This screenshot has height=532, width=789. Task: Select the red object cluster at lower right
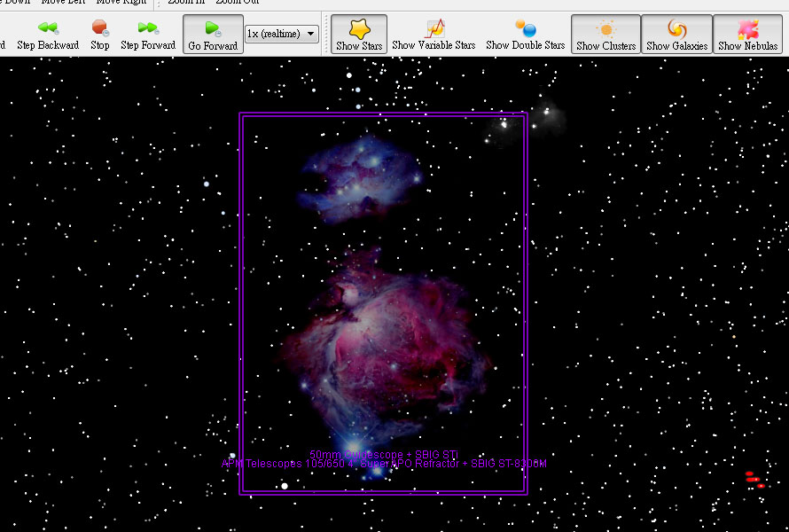(x=754, y=480)
